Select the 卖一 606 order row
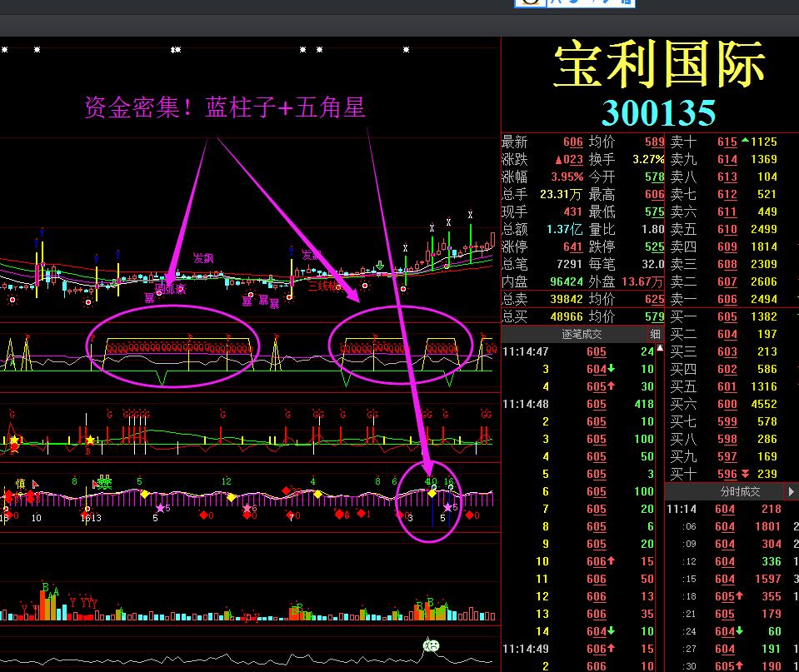Viewport: 799px width, 672px height. pos(732,299)
